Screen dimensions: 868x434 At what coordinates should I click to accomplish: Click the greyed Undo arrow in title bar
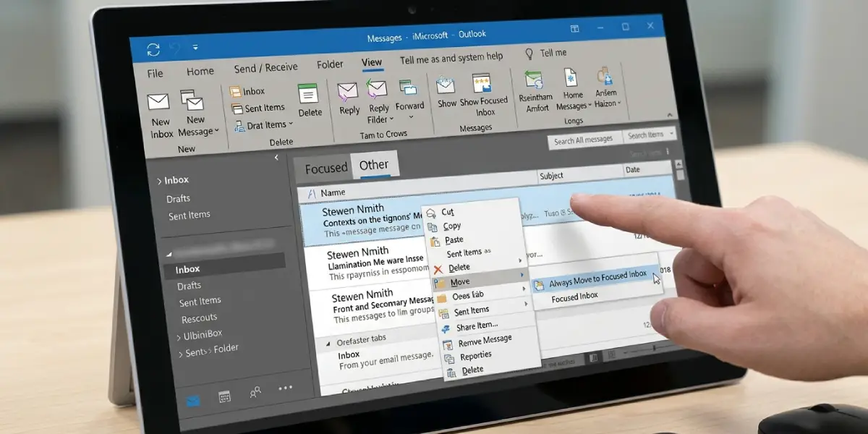click(174, 48)
